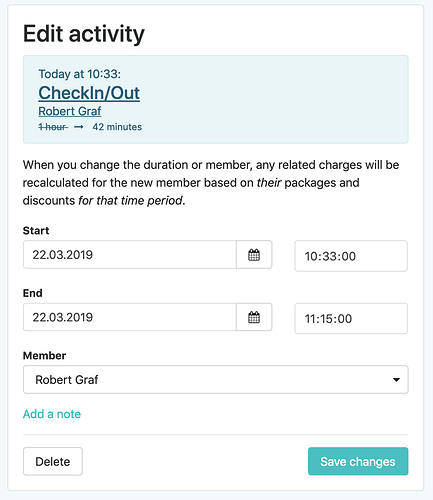Click the 42 minutes new duration text
This screenshot has height=500, width=433.
click(117, 127)
